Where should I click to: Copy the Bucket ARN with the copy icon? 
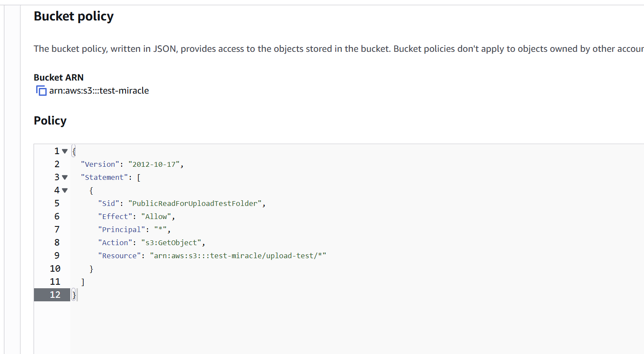coord(41,91)
